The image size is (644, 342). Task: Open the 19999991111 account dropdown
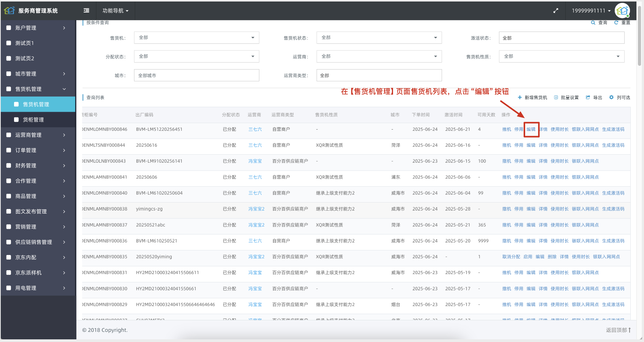591,11
